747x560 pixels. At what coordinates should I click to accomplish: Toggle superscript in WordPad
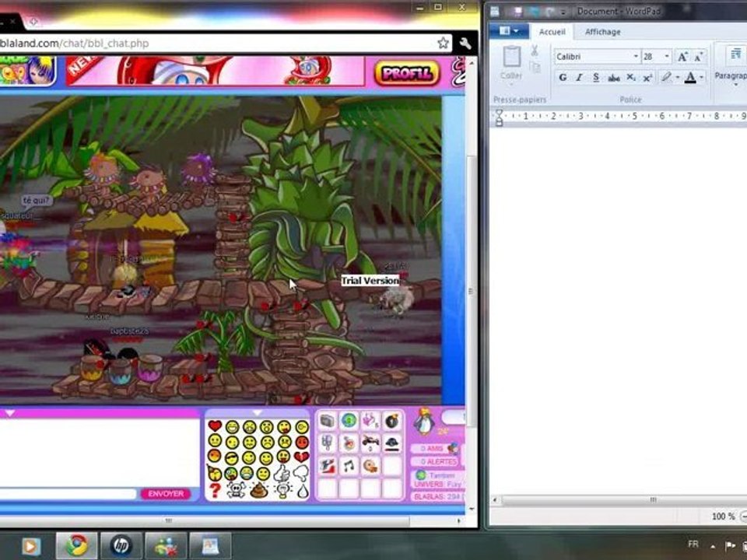pos(647,77)
